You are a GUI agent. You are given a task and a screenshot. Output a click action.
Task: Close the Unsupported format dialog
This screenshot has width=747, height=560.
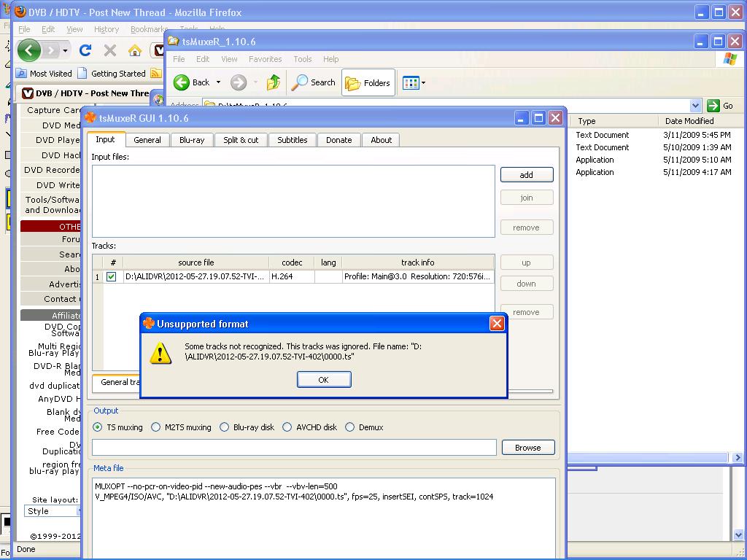[496, 324]
